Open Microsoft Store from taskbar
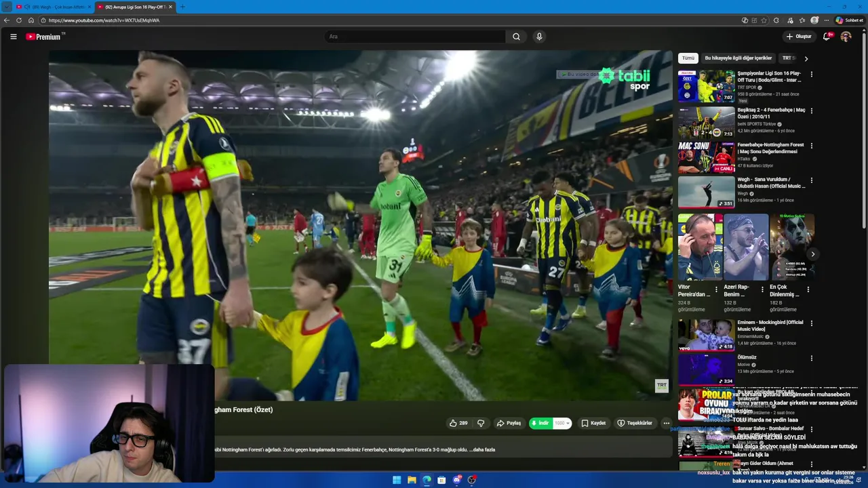The height and width of the screenshot is (488, 868). pos(441,480)
